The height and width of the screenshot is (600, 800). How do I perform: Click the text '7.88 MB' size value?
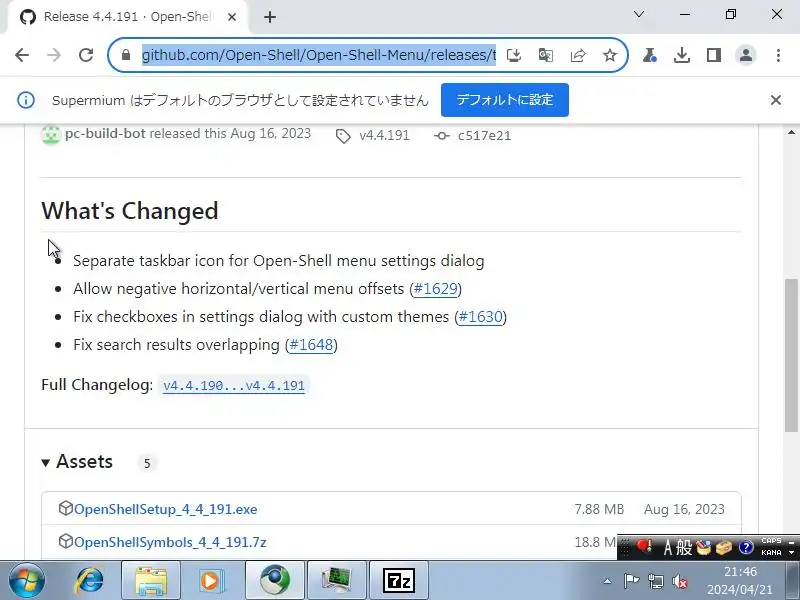coord(599,509)
